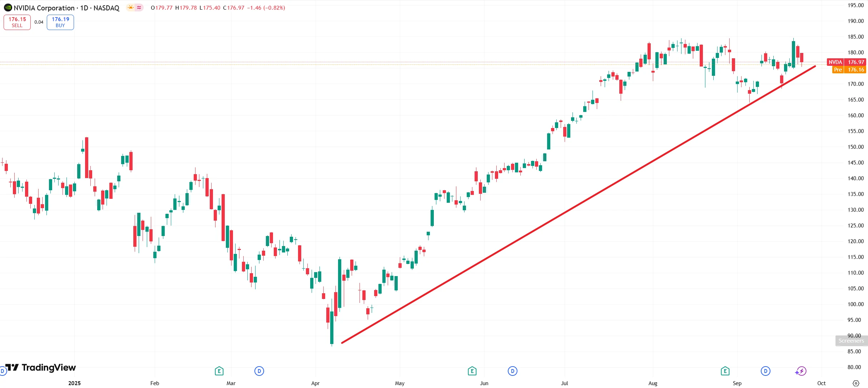Open the earnings marker just before Sep

[x=725, y=371]
